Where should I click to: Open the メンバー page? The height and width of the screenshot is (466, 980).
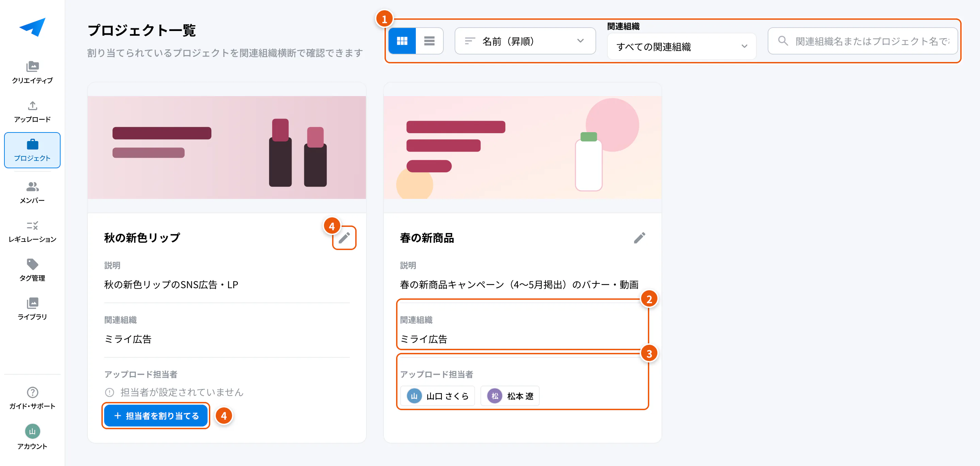(x=32, y=192)
